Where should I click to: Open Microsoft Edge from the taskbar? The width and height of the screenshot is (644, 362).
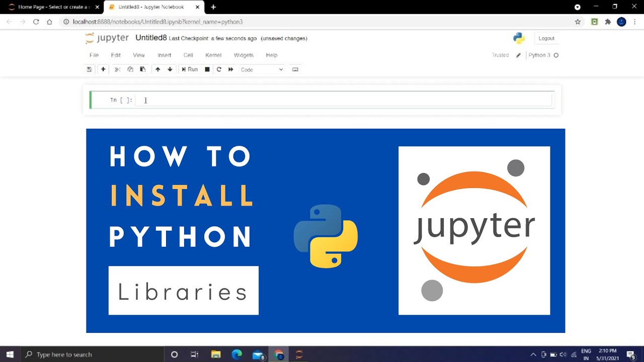pyautogui.click(x=236, y=354)
